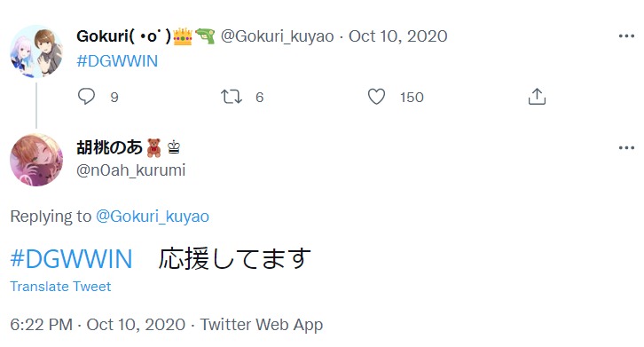
Task: Click the #DGWWIN hashtag in Gokuri's tweet
Action: [117, 61]
